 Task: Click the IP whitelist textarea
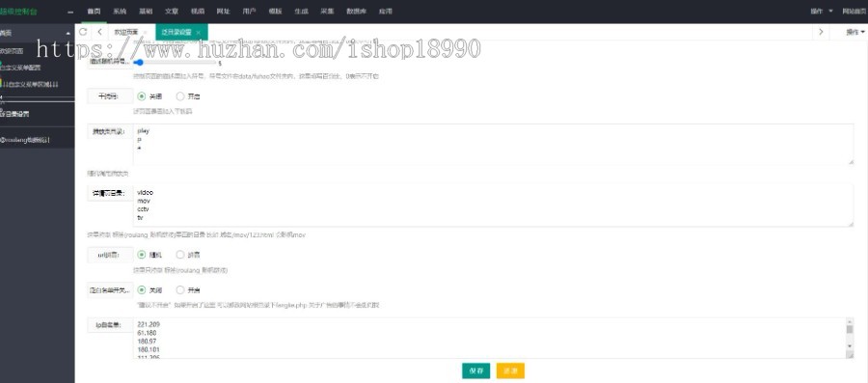pos(493,339)
